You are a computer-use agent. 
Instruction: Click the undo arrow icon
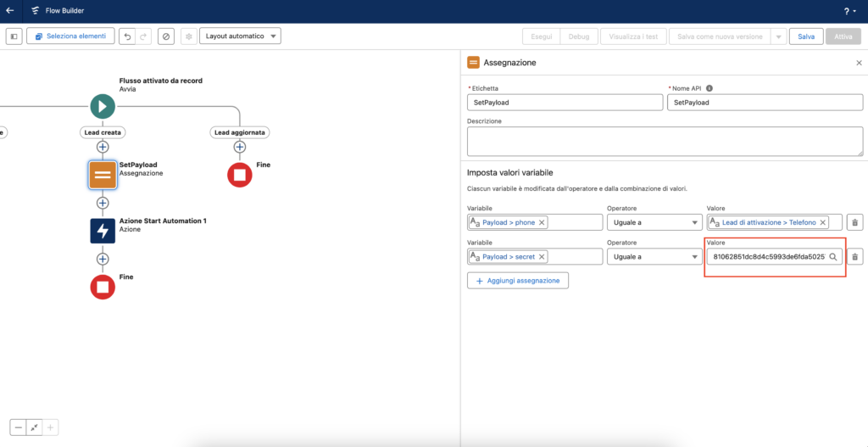tap(126, 36)
